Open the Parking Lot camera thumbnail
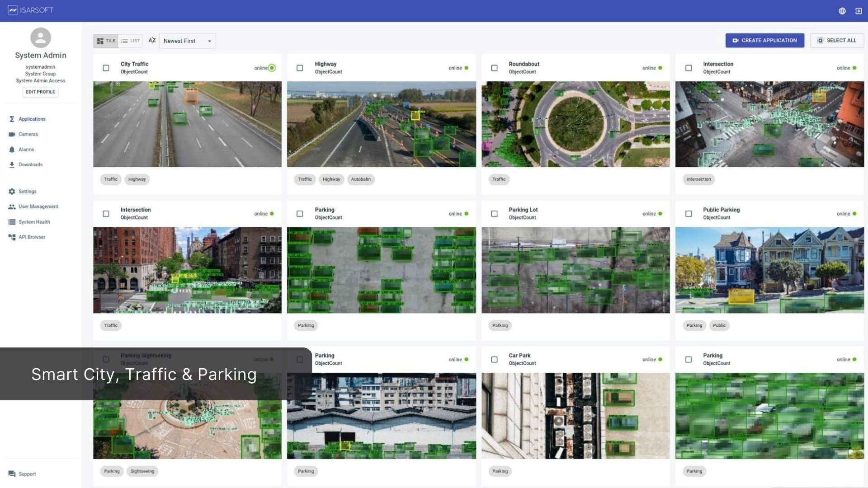 (576, 270)
